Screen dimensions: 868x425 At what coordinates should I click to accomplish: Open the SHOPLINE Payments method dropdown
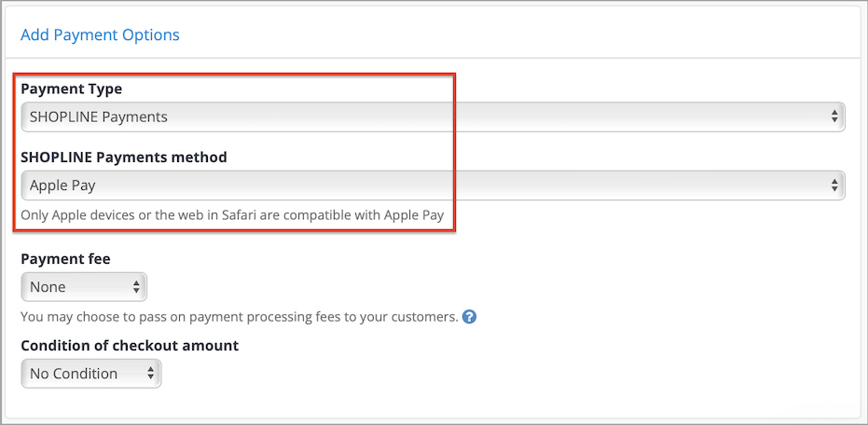[x=433, y=185]
